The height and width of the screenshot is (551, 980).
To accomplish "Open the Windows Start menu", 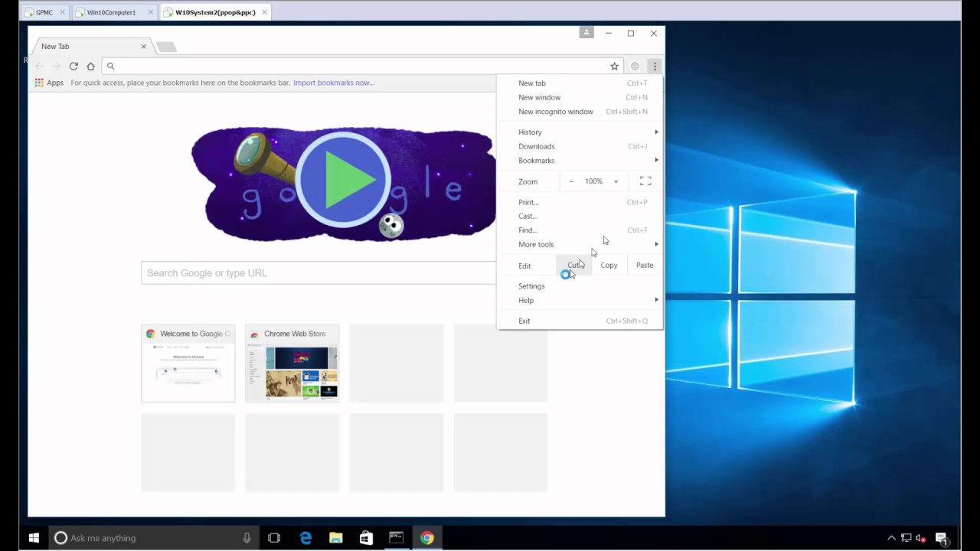I will pos(34,538).
